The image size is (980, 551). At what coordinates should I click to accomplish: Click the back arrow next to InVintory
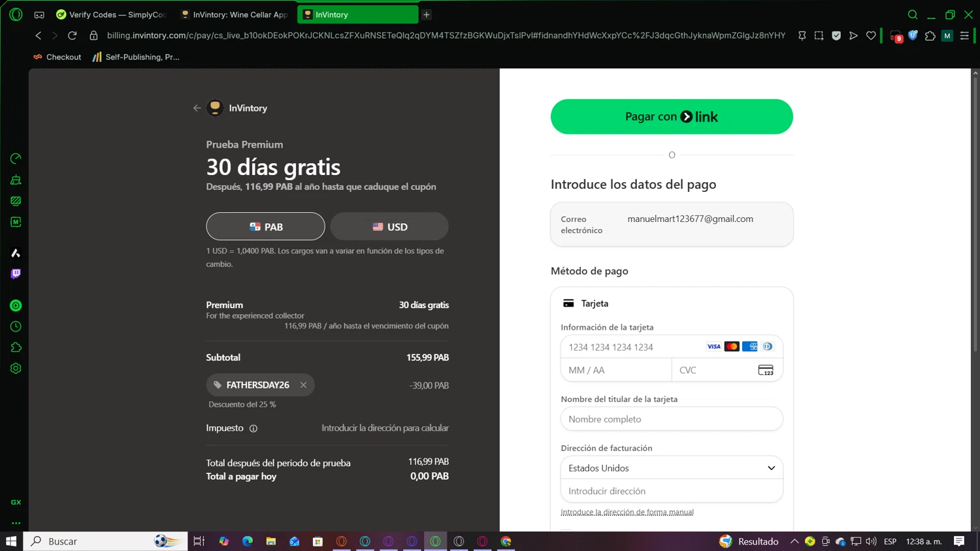[x=197, y=108]
